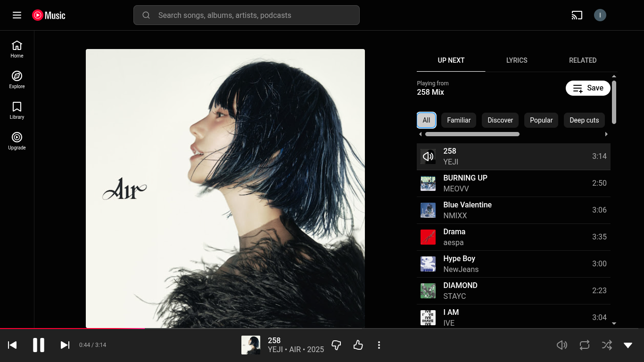Skip to the next track
Viewport: 644px width, 362px height.
65,345
